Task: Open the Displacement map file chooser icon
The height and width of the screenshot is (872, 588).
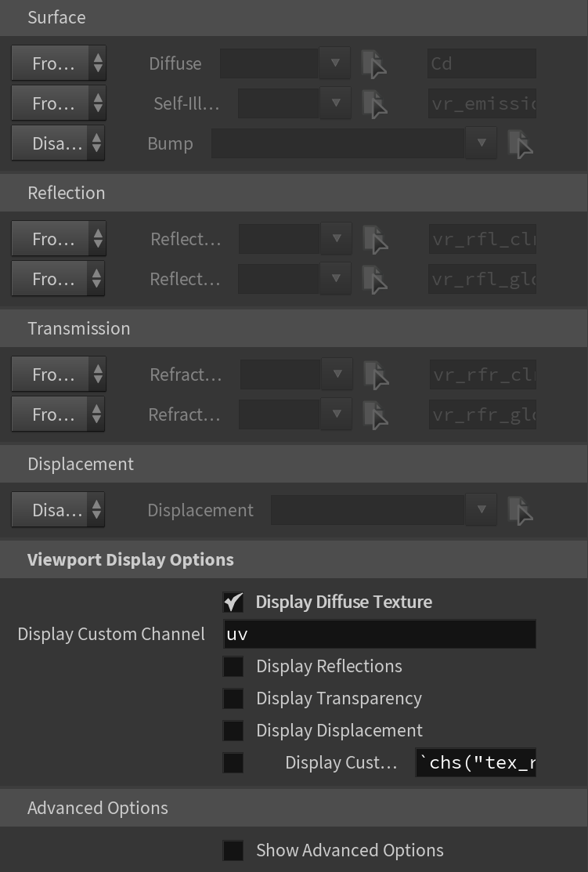Action: click(x=520, y=511)
